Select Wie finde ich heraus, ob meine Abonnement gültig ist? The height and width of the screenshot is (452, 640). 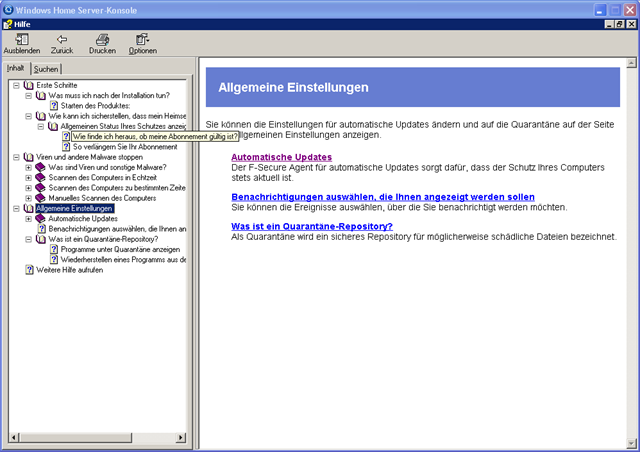click(155, 137)
